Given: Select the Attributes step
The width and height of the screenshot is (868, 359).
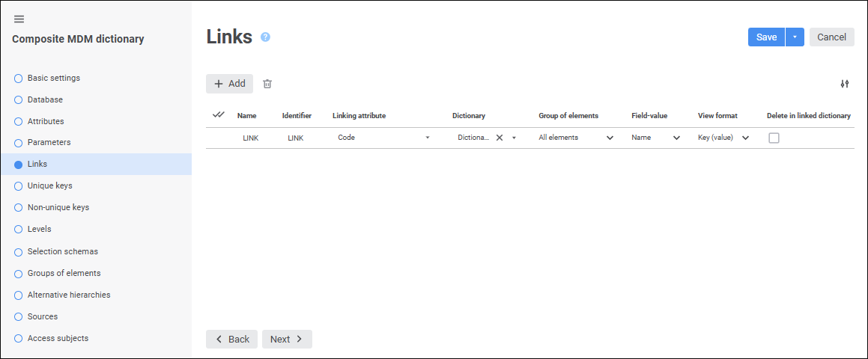Looking at the screenshot, I should coord(46,121).
